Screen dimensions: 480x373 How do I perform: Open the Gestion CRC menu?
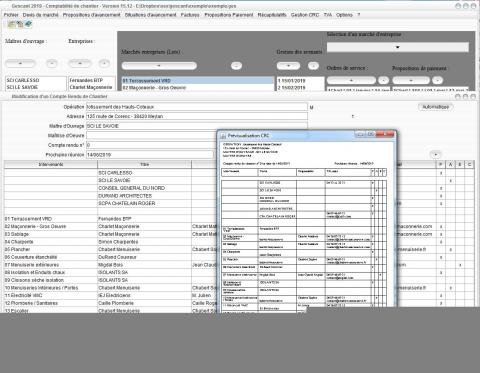305,15
